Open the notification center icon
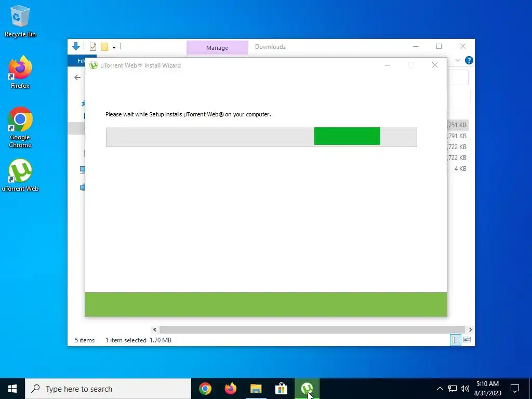This screenshot has width=532, height=399. click(x=515, y=389)
